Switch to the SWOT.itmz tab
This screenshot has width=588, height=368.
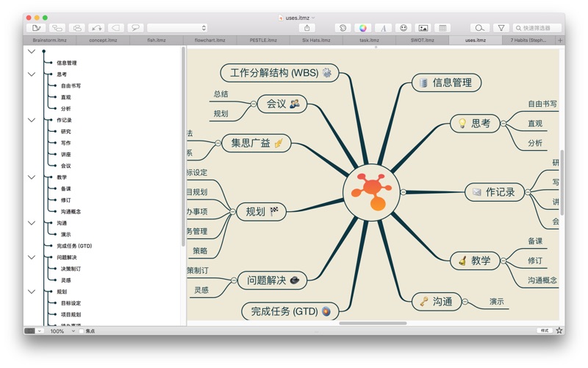422,40
